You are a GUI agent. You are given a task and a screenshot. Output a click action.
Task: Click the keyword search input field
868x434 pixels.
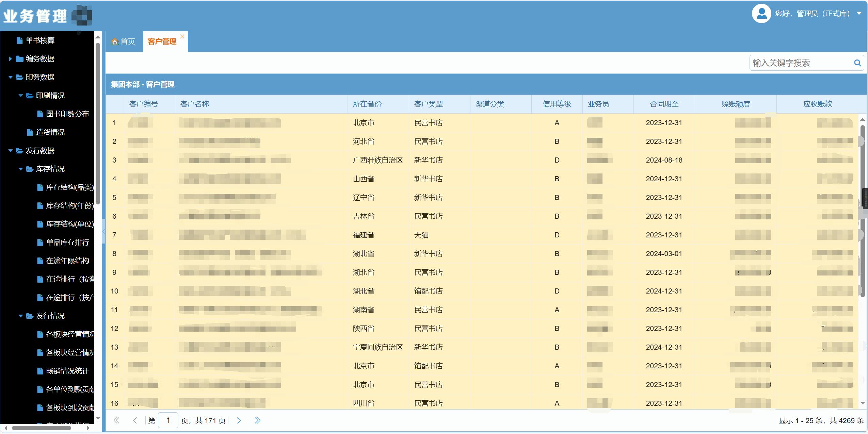(800, 63)
